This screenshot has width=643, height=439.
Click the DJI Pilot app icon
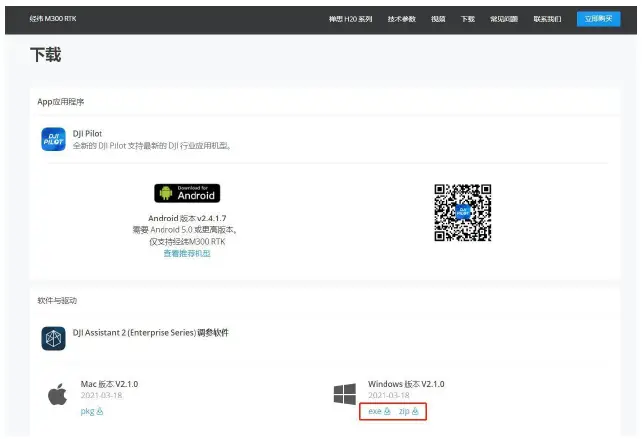point(53,139)
